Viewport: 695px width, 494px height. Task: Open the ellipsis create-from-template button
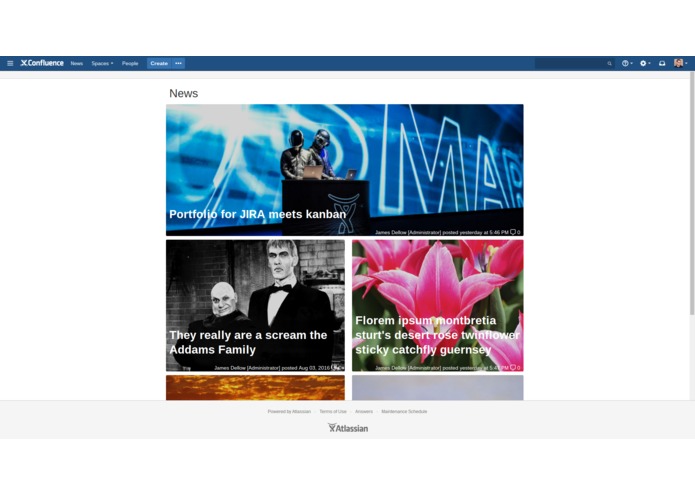[x=178, y=63]
